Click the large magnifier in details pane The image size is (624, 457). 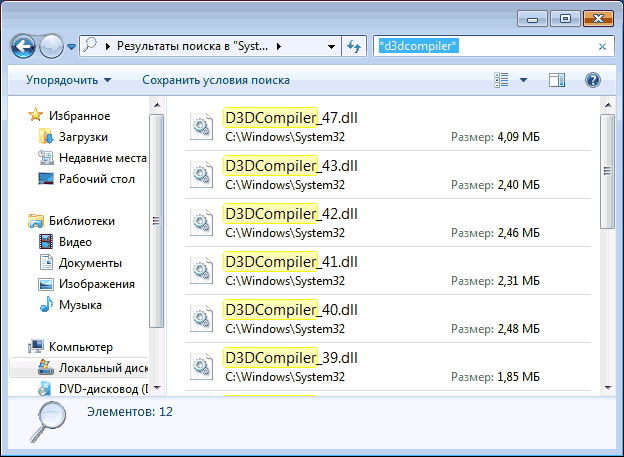point(47,422)
